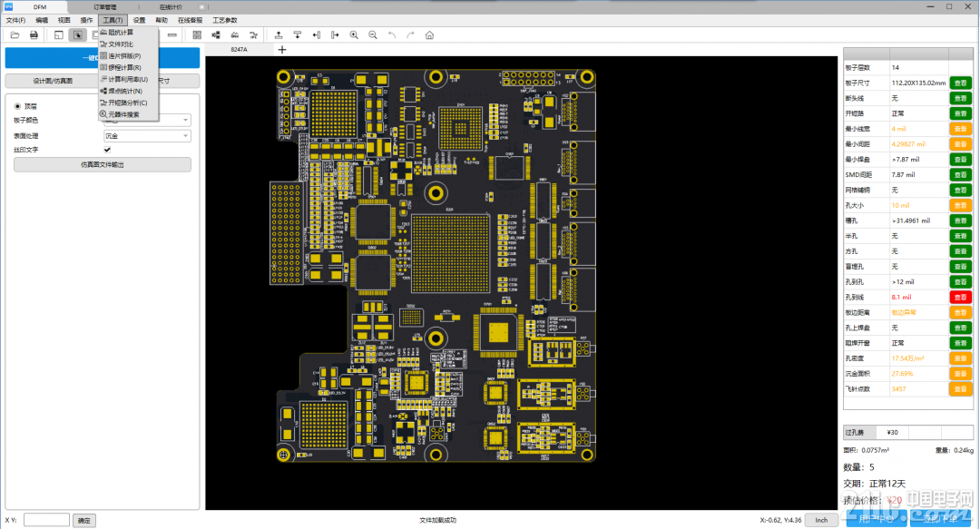
Task: Click the window layout toolbar icon
Action: click(x=58, y=35)
